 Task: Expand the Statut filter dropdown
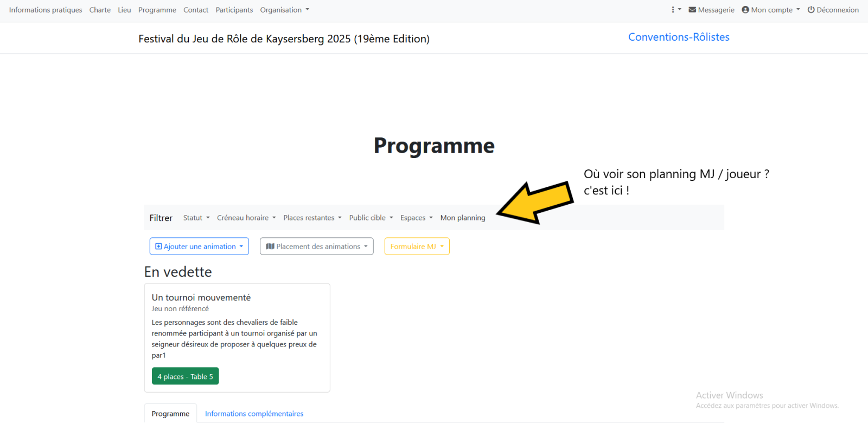196,218
